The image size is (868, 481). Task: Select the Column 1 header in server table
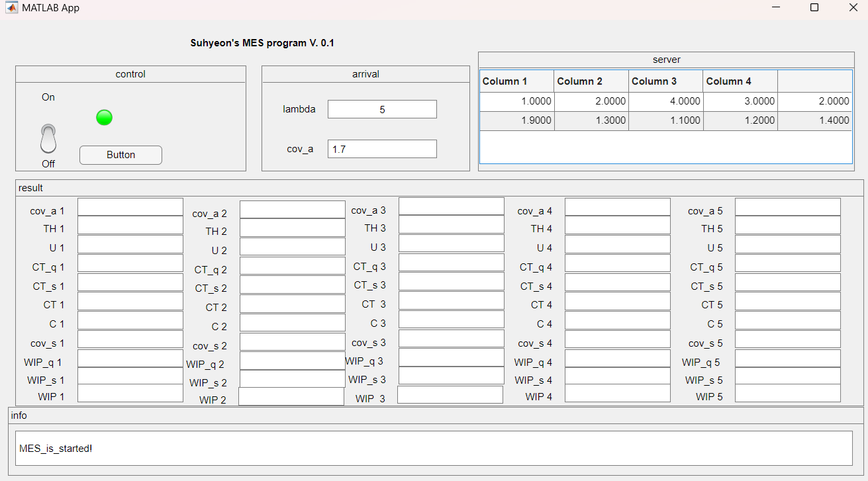pos(516,81)
